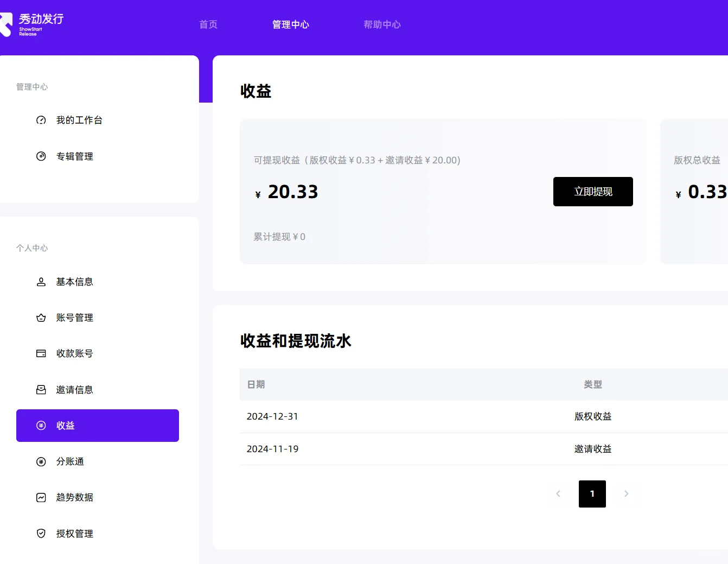Select the 收款账号 bank card icon
Image resolution: width=728 pixels, height=564 pixels.
41,353
